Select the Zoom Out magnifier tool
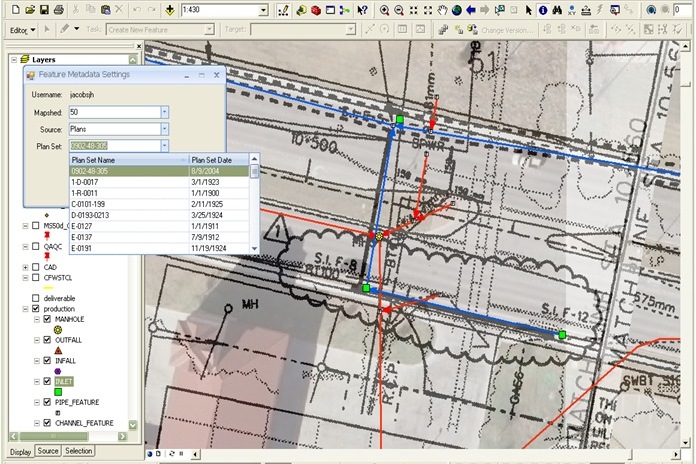 point(399,10)
